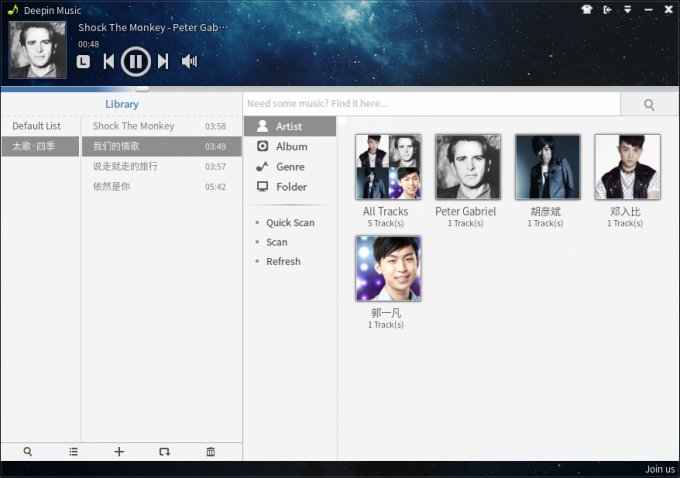Pause the currently playing song
The image size is (680, 478).
[136, 62]
